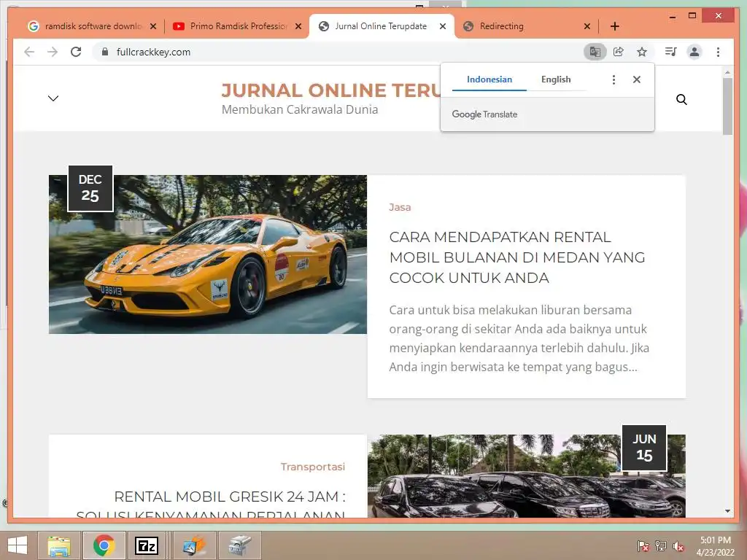Open the media control icon in toolbar

tap(671, 52)
